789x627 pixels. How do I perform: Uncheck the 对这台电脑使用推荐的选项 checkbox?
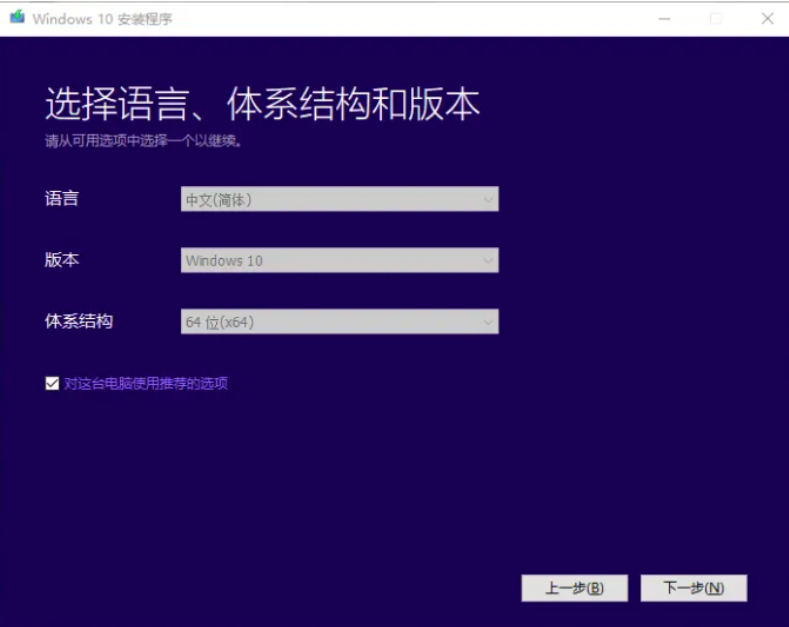pos(52,383)
